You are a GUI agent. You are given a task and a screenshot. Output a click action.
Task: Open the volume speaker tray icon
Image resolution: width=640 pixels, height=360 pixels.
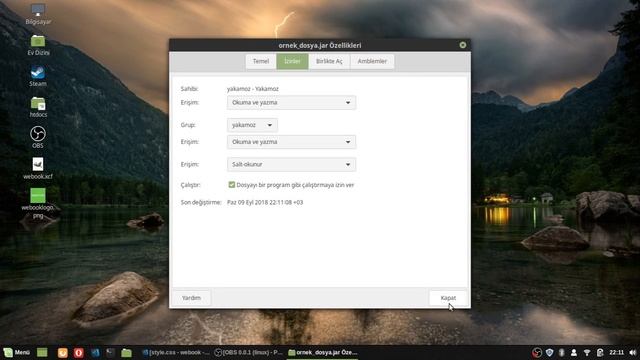632,352
